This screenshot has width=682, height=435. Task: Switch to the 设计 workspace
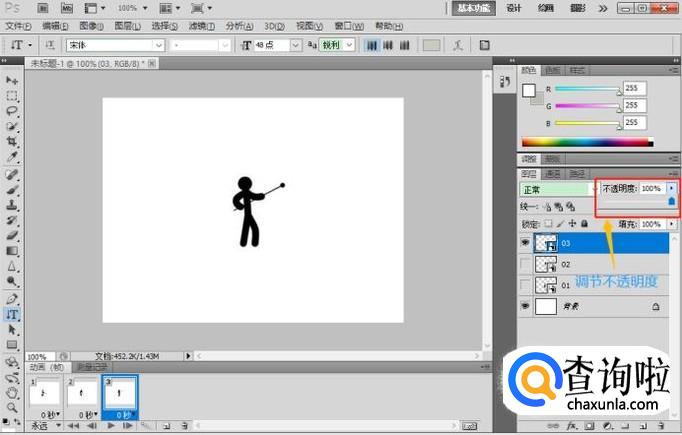514,7
